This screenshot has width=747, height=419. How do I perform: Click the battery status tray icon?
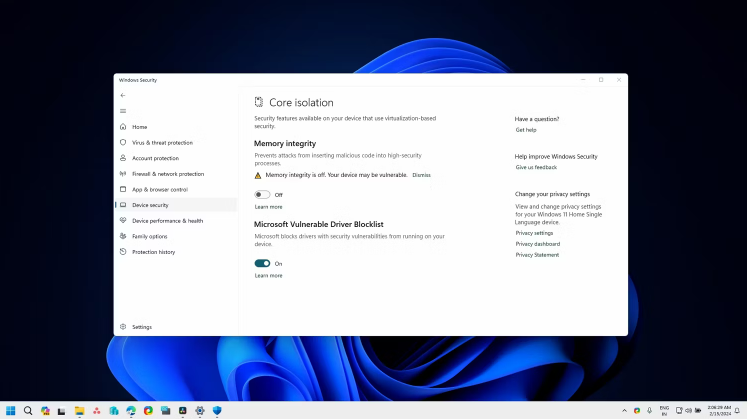pyautogui.click(x=698, y=410)
